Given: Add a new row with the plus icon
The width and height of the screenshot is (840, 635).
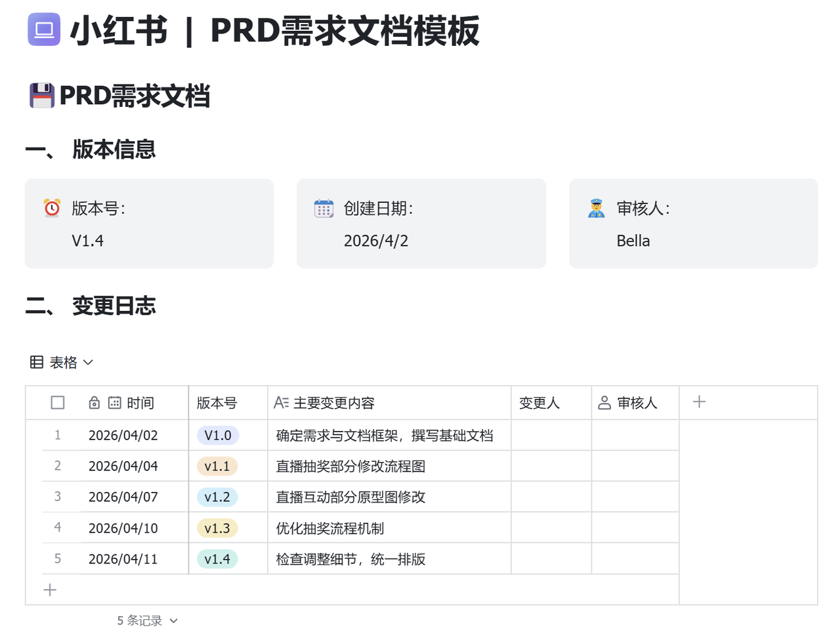Looking at the screenshot, I should click(x=50, y=590).
